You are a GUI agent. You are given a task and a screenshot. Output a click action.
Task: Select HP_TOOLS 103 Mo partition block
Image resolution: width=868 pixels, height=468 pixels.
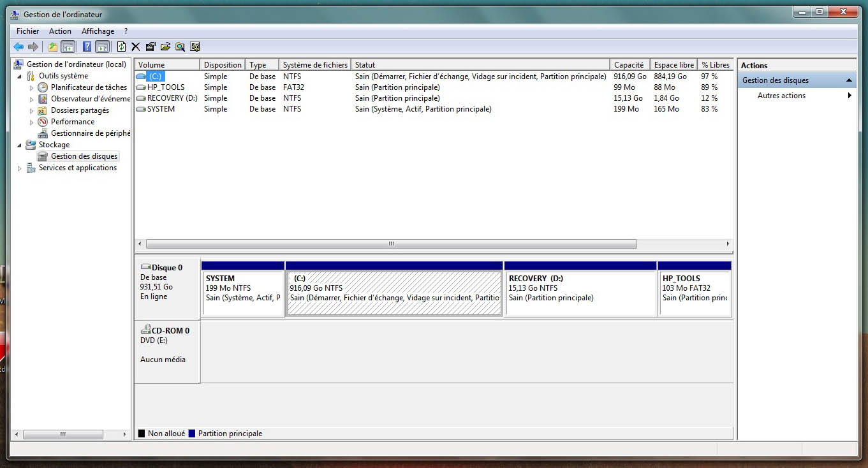[x=695, y=288]
